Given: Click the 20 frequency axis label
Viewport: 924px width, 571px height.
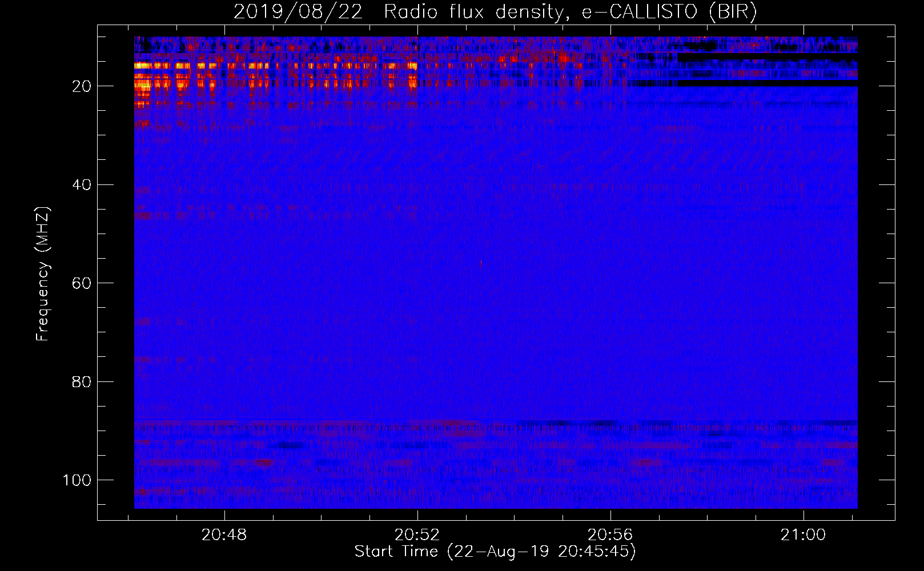Looking at the screenshot, I should [82, 86].
